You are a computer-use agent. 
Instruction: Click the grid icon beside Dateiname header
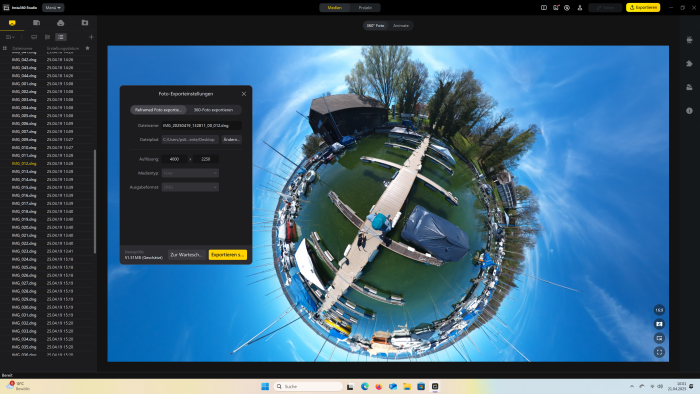coord(5,48)
